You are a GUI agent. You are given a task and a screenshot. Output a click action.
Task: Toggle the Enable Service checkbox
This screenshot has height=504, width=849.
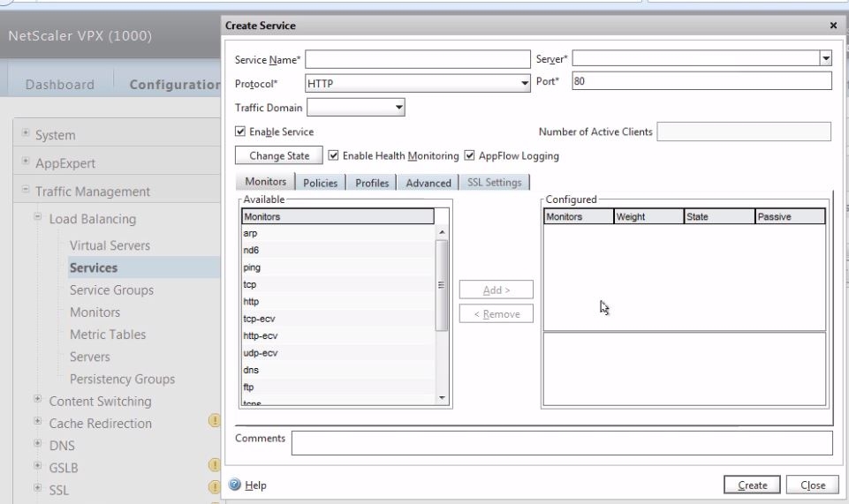(x=240, y=131)
